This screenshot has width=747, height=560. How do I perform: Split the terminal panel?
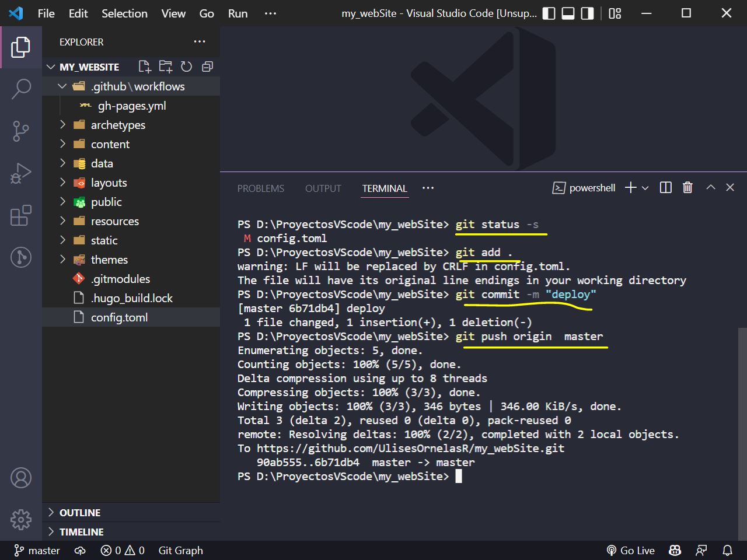click(x=665, y=187)
